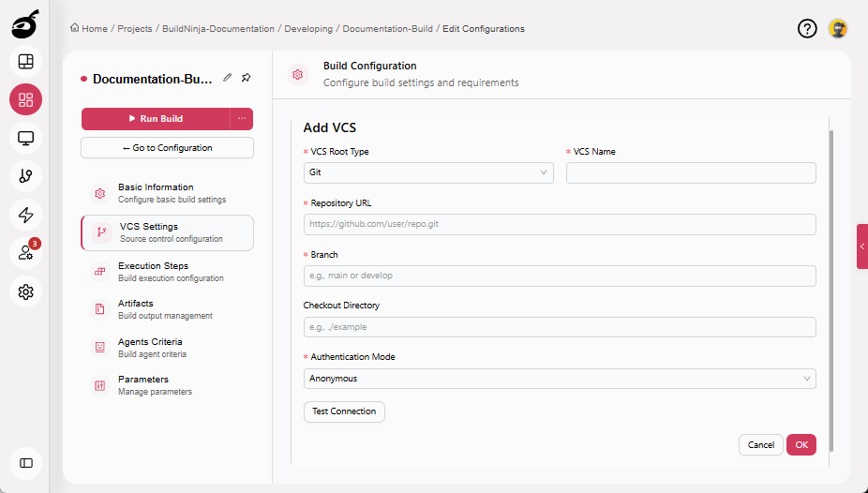
Task: Open the version control branch sidebar icon
Action: (x=25, y=176)
